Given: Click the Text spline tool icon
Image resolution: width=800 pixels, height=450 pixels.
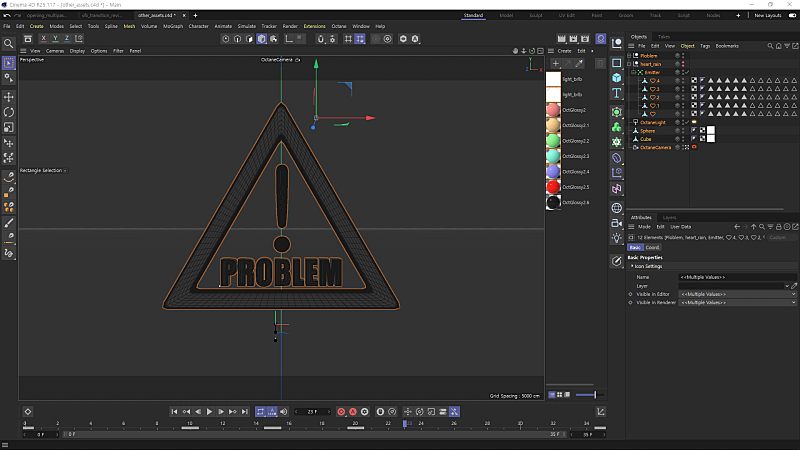Looking at the screenshot, I should tap(617, 93).
